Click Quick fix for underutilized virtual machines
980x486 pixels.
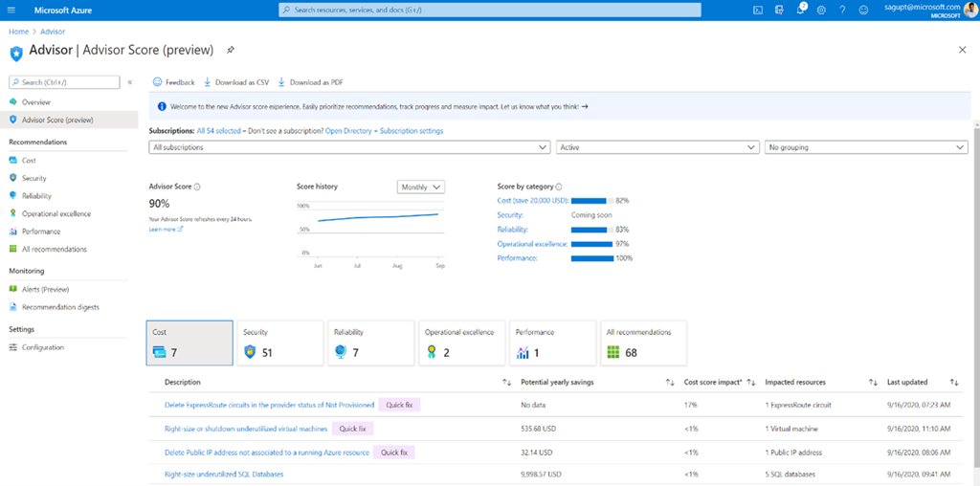pyautogui.click(x=352, y=430)
